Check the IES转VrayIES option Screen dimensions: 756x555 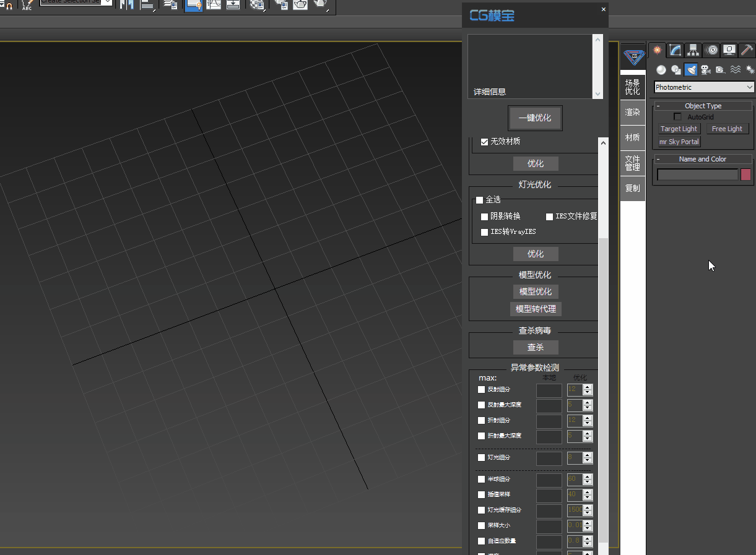(484, 232)
